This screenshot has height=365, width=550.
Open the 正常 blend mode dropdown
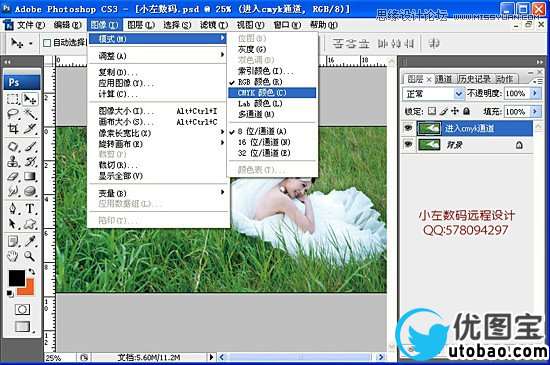[x=433, y=94]
